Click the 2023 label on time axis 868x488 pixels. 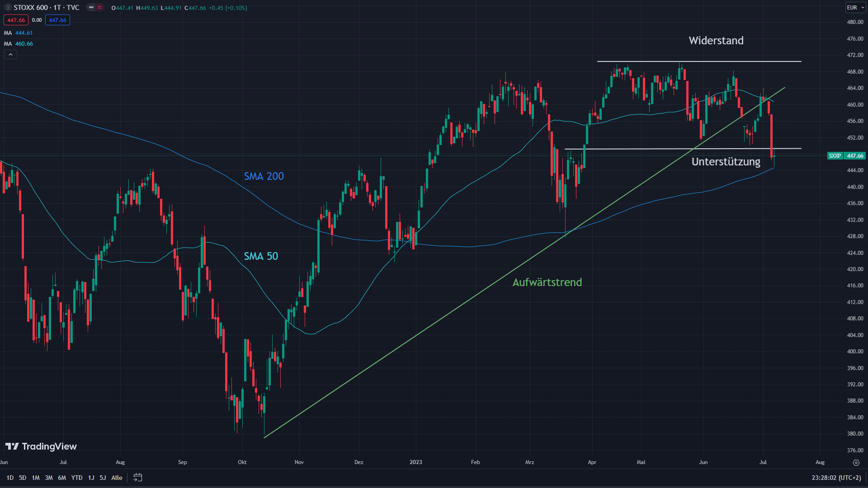416,462
